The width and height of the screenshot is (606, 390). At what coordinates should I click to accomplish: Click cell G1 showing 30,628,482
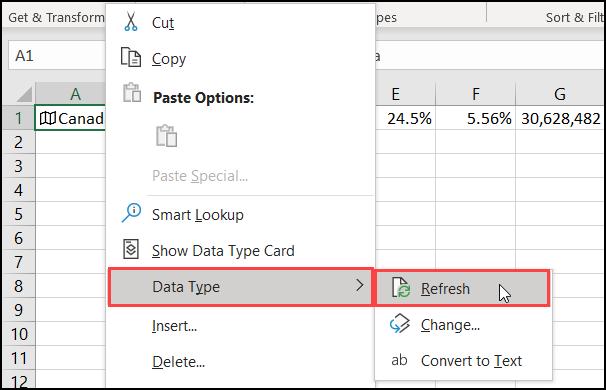pos(560,118)
